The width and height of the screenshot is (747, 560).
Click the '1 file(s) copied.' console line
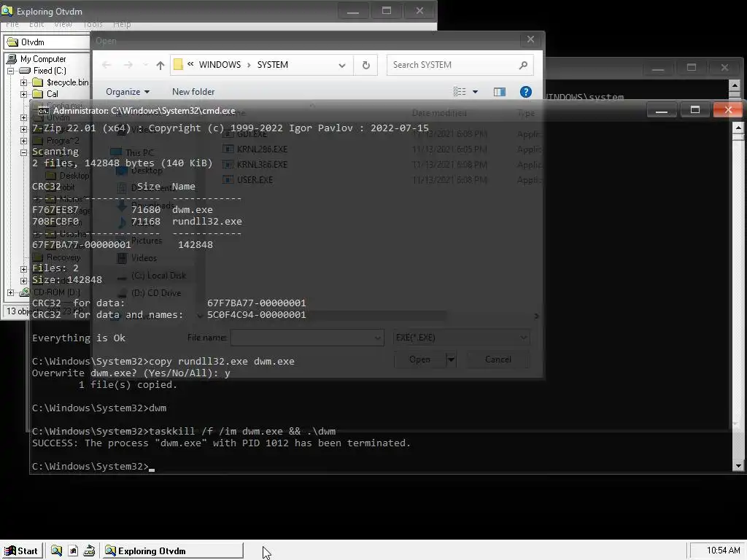(x=128, y=385)
